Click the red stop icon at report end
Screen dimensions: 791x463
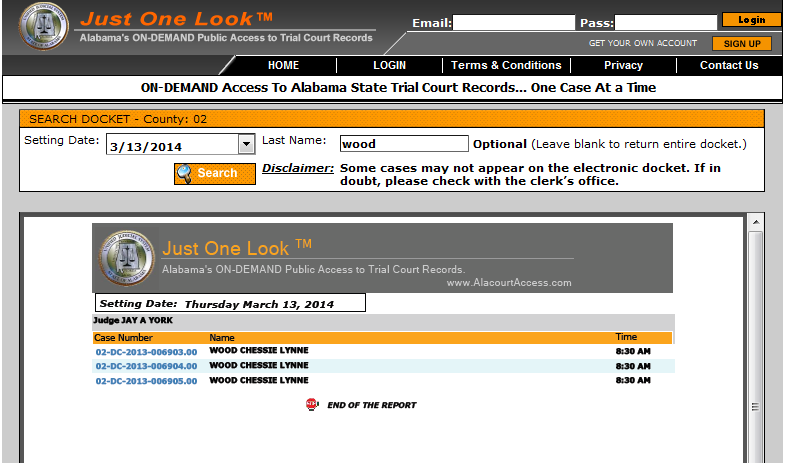tap(311, 405)
